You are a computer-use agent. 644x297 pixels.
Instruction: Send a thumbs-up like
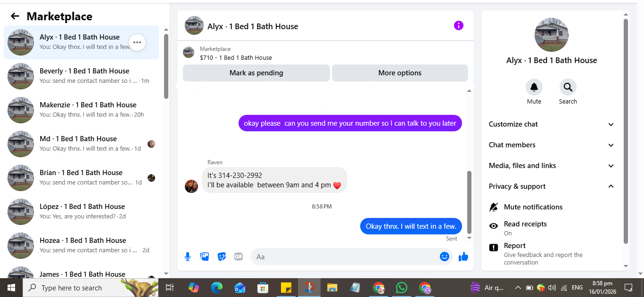463,257
